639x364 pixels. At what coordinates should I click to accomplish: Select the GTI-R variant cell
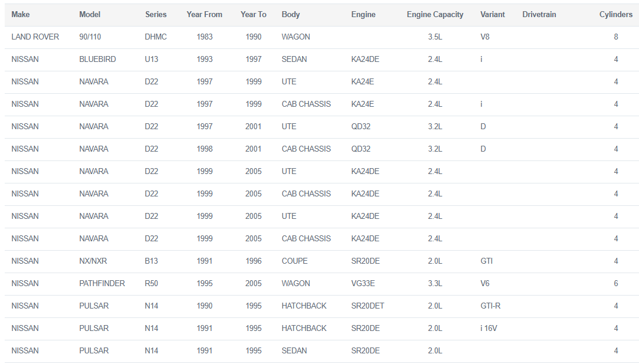[490, 306]
